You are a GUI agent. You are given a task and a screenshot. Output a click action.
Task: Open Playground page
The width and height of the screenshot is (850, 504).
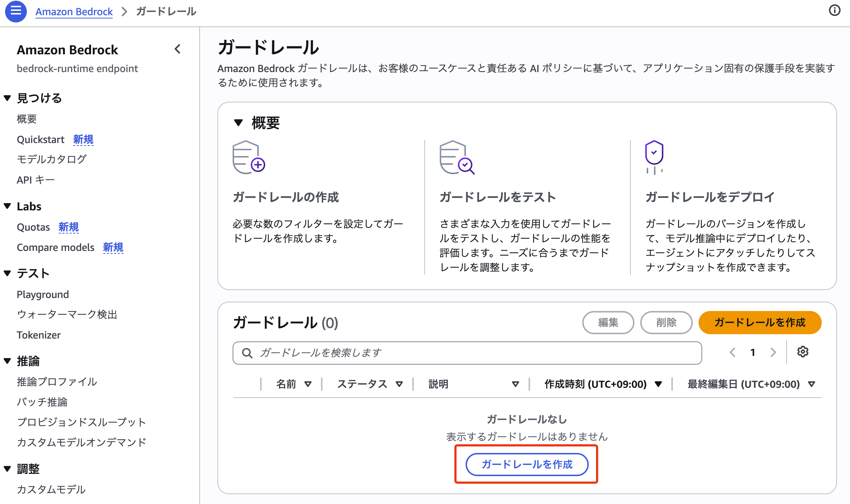coord(43,294)
